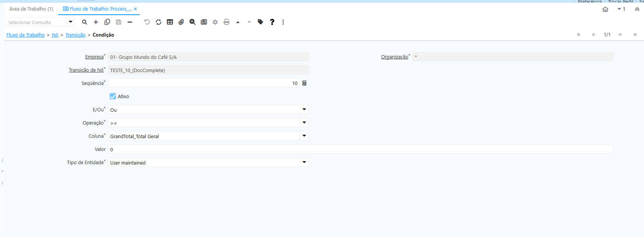Screen dimensions: 644x237
Task: Refresh data with the requery icon
Action: (159, 22)
